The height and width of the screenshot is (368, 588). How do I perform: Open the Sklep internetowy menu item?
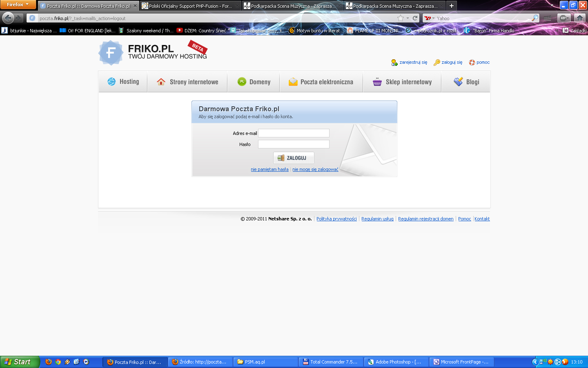pyautogui.click(x=402, y=82)
